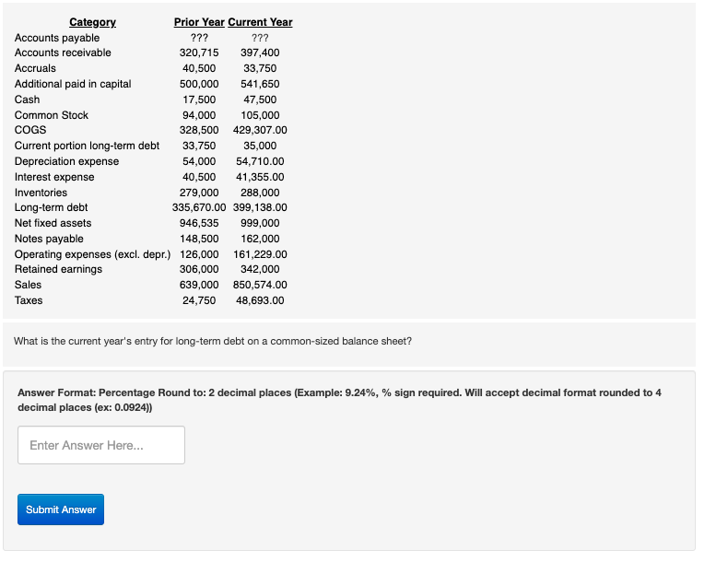
Task: Click the Answer Format instructions text
Action: point(339,400)
